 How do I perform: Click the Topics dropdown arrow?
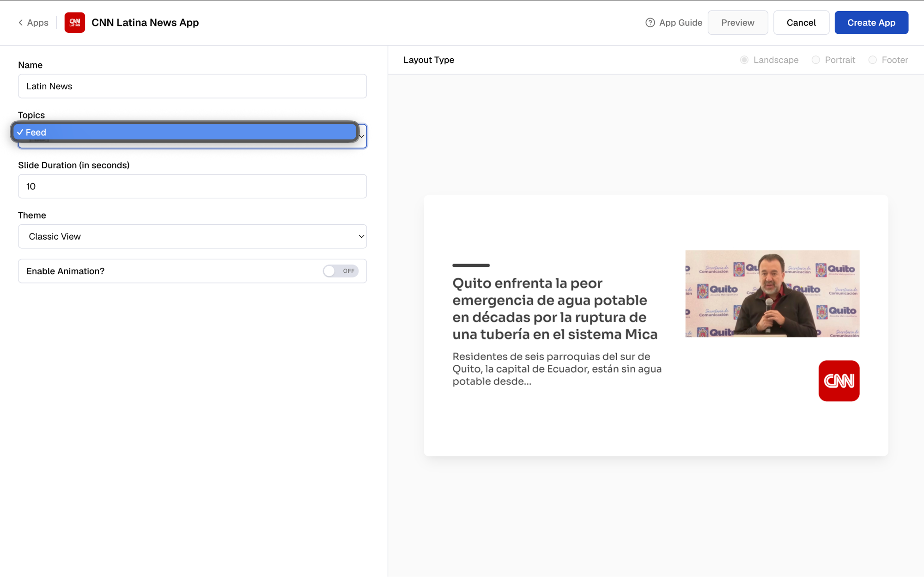coord(362,136)
